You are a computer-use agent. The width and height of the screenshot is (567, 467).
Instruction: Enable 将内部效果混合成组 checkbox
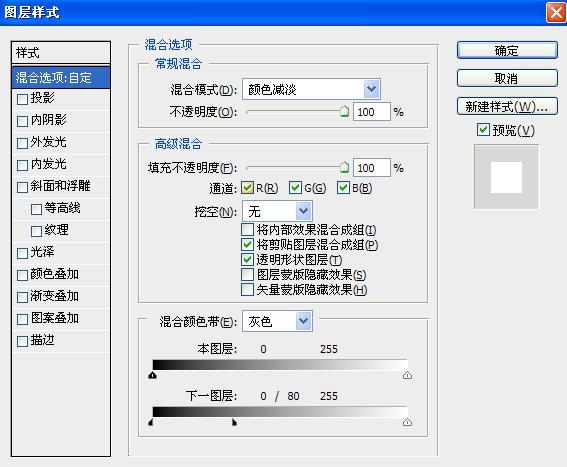[247, 229]
